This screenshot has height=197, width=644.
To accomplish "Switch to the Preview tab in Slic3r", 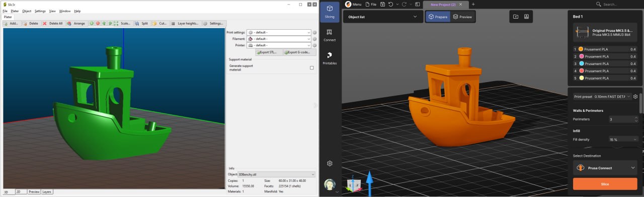I will click(34, 192).
